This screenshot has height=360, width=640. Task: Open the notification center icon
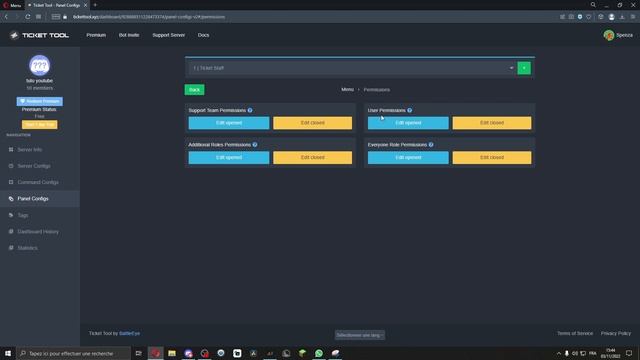coord(629,353)
